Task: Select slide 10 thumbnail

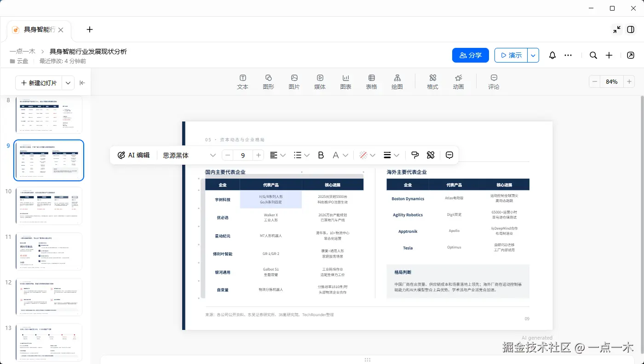Action: point(49,206)
